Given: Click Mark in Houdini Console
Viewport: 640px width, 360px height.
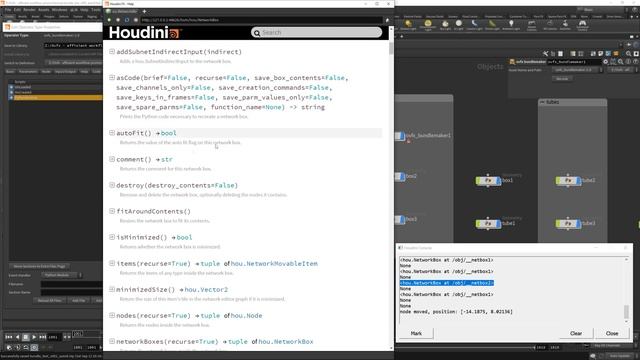Looking at the screenshot, I should coord(416,333).
